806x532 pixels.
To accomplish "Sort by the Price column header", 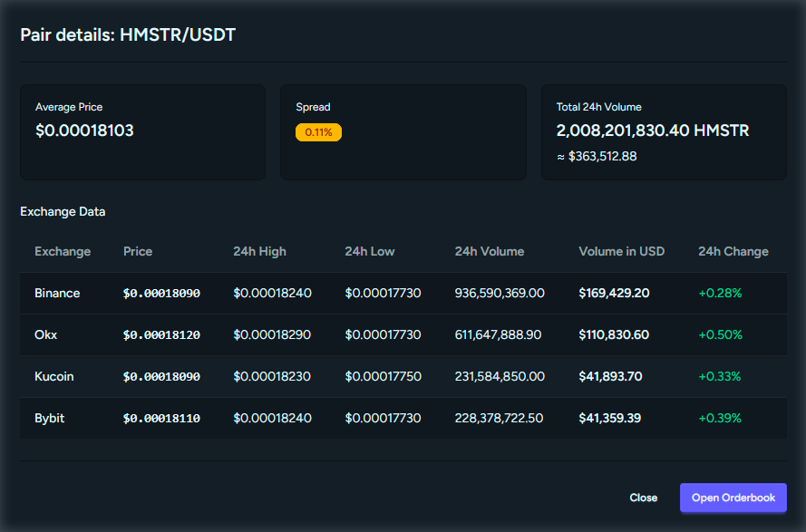I will coord(137,251).
